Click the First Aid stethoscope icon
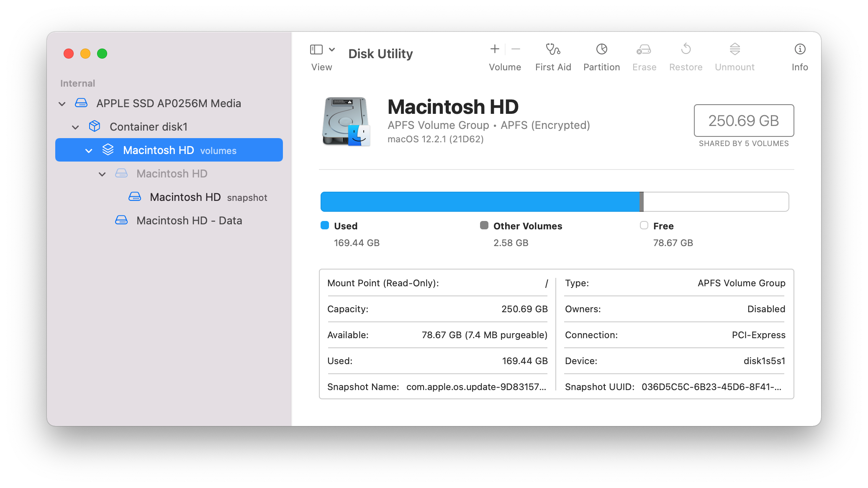This screenshot has height=488, width=868. [553, 49]
